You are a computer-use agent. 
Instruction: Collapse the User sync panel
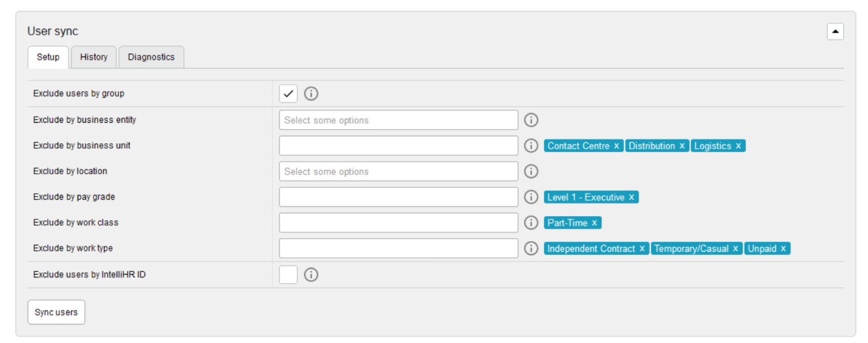click(x=835, y=31)
